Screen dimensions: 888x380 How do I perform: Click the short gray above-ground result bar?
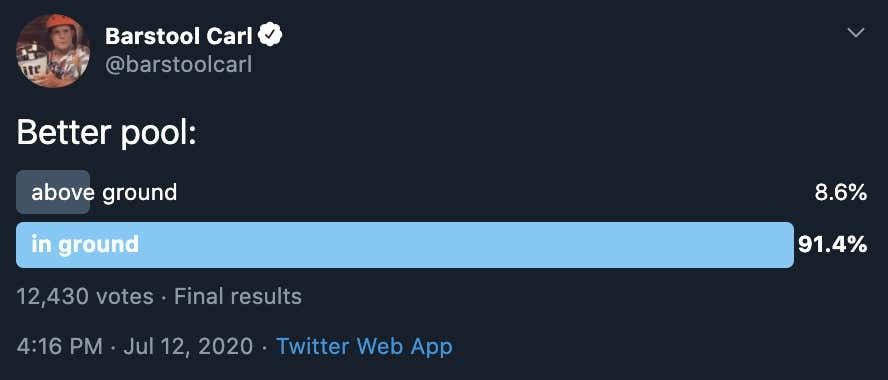click(x=53, y=192)
